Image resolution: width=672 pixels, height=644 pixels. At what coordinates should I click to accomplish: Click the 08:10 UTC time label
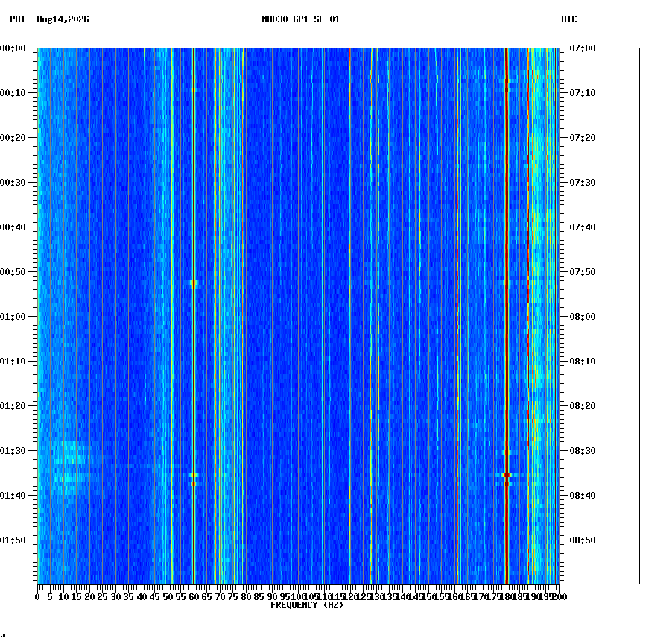[583, 362]
